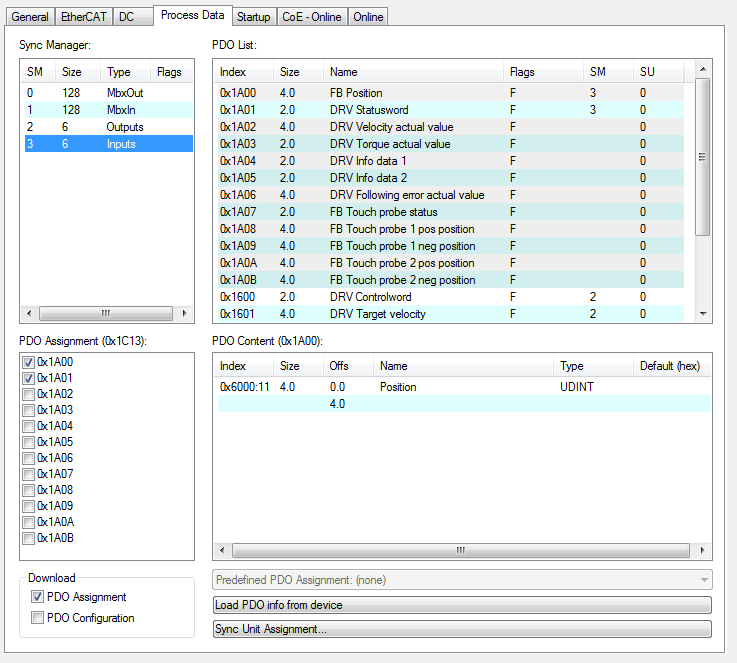This screenshot has height=663, width=737.
Task: Click PDO Content scrollbar left arrow
Action: tap(222, 550)
